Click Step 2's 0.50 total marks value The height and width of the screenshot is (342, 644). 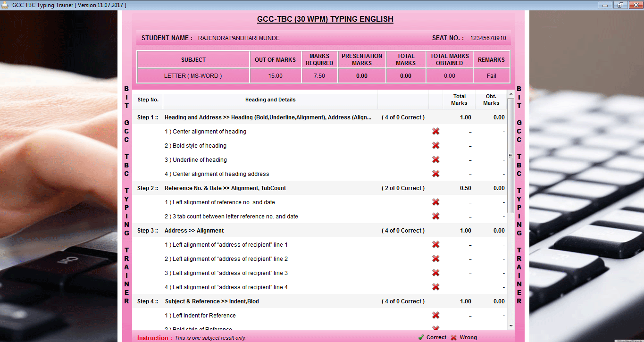pyautogui.click(x=465, y=188)
